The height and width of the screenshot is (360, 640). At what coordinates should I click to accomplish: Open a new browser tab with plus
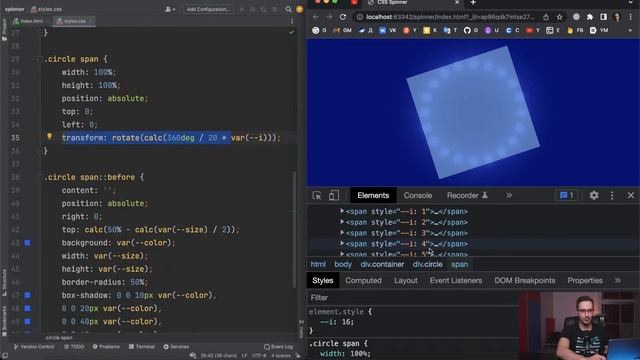[473, 2]
